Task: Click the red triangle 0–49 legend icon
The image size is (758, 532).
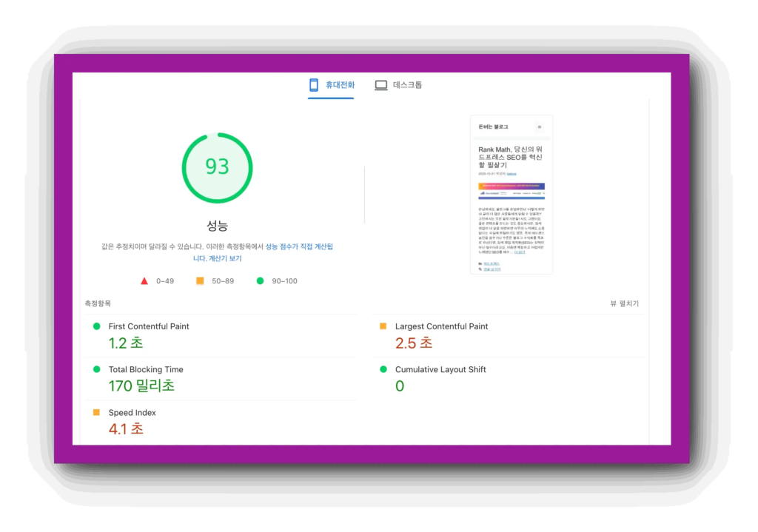Action: pyautogui.click(x=144, y=281)
